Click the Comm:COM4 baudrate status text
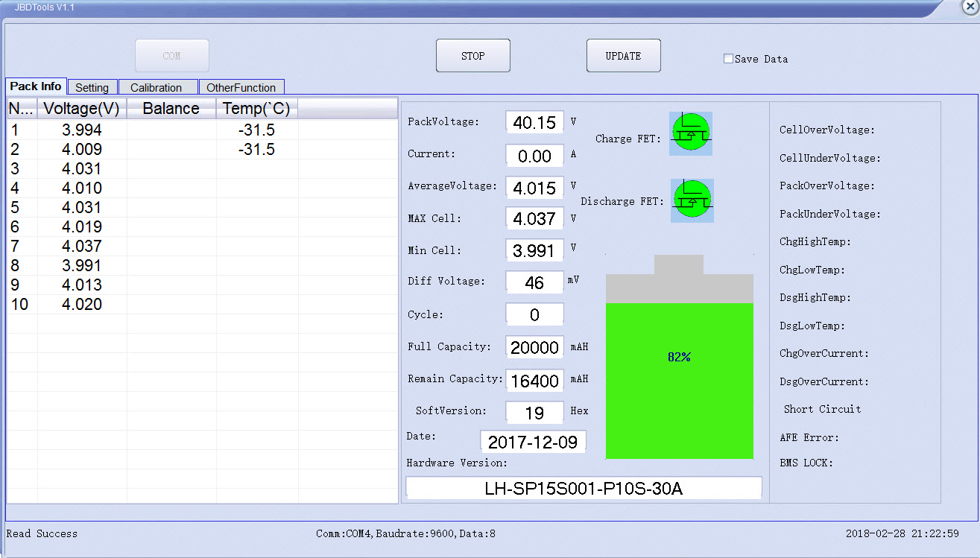Viewport: 980px width, 558px height. [x=406, y=533]
